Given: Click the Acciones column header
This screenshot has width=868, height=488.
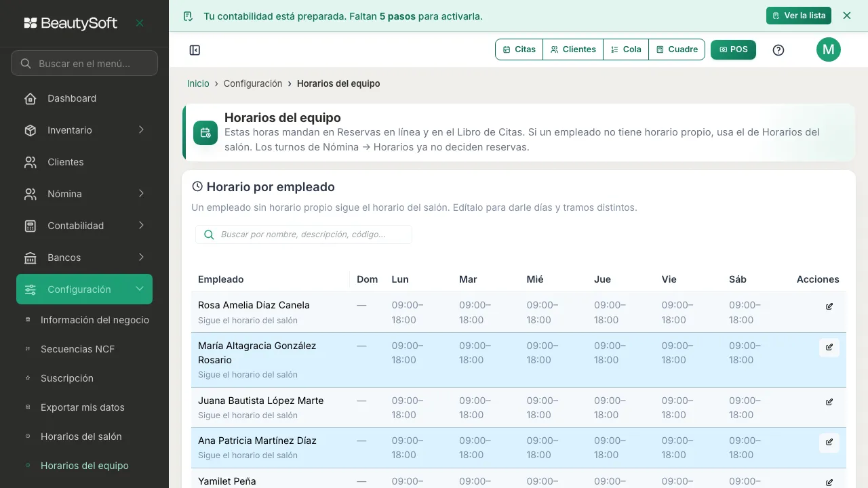Looking at the screenshot, I should point(818,279).
